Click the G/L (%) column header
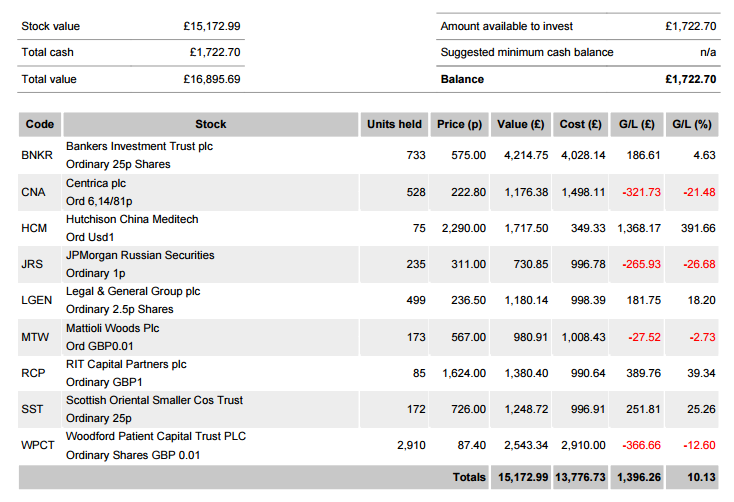This screenshot has height=502, width=734. [x=692, y=124]
